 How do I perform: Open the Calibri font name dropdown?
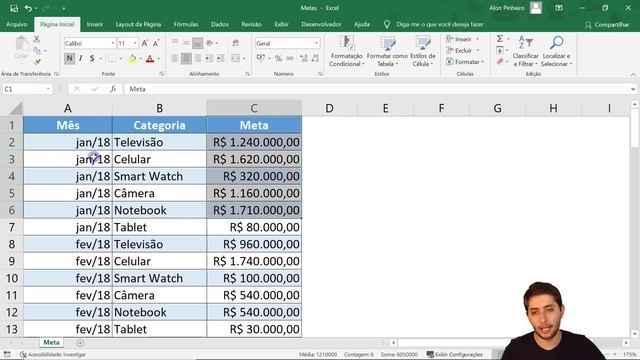[113, 43]
